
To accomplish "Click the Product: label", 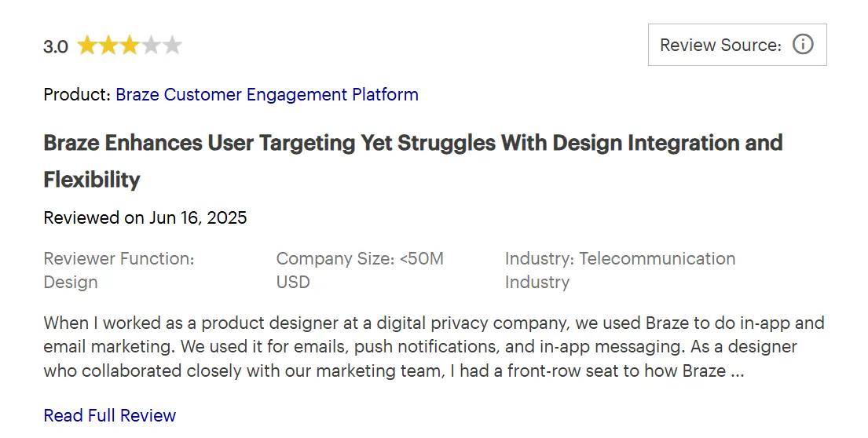I will click(77, 95).
